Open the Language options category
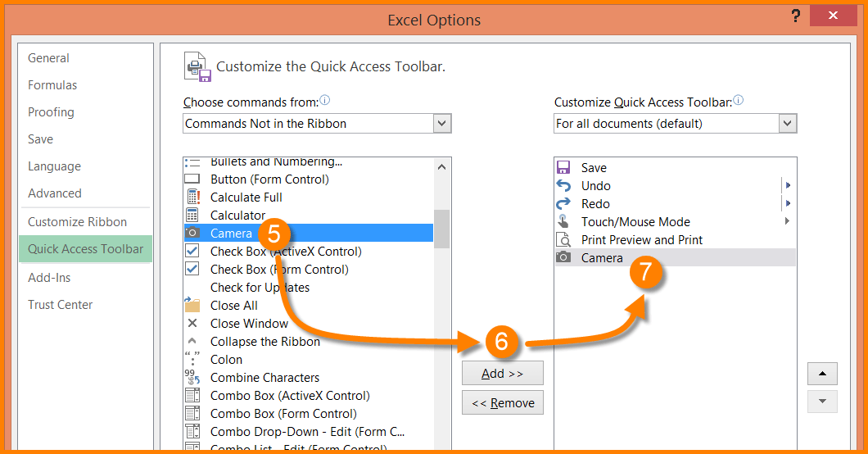Screen dimensions: 868x454 pyautogui.click(x=54, y=166)
